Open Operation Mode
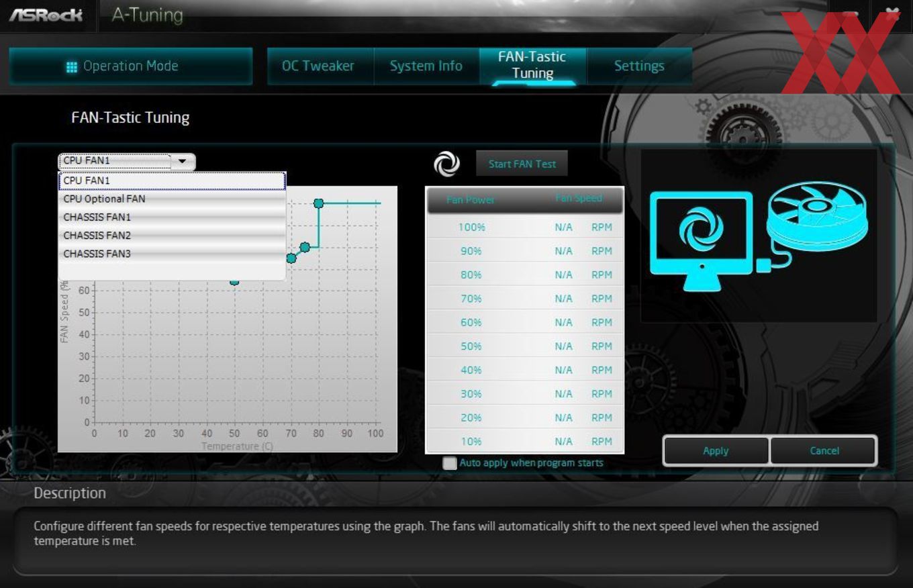913x588 pixels. pyautogui.click(x=131, y=66)
